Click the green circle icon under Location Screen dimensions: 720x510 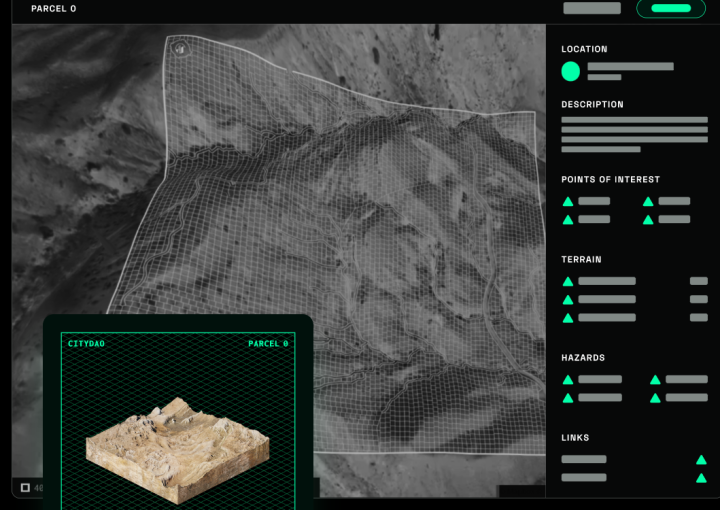570,71
